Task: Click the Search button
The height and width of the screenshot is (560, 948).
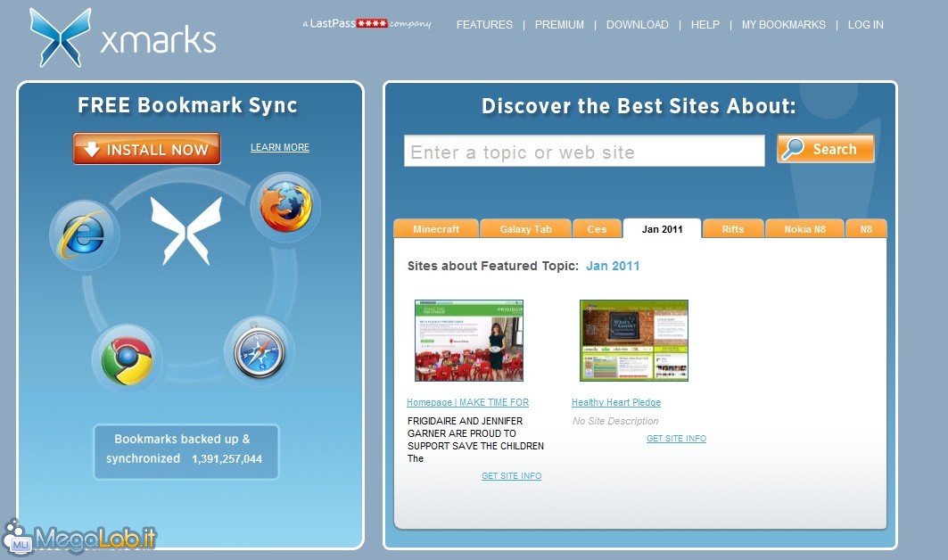Action: coord(825,149)
